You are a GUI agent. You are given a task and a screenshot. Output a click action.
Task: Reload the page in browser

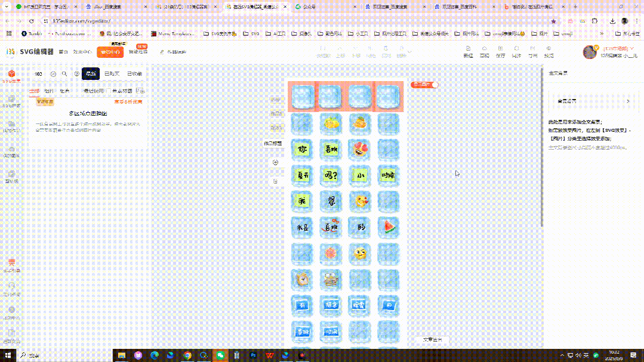pos(31,21)
